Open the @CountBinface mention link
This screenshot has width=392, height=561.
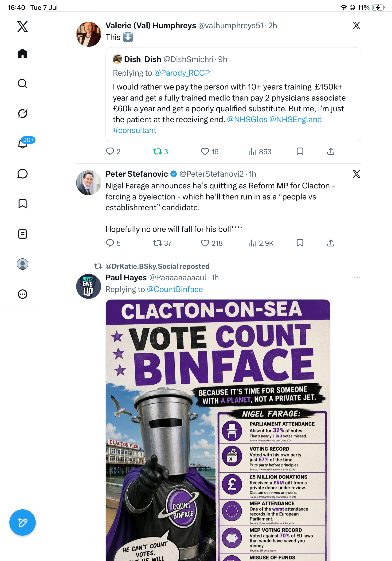pos(175,289)
